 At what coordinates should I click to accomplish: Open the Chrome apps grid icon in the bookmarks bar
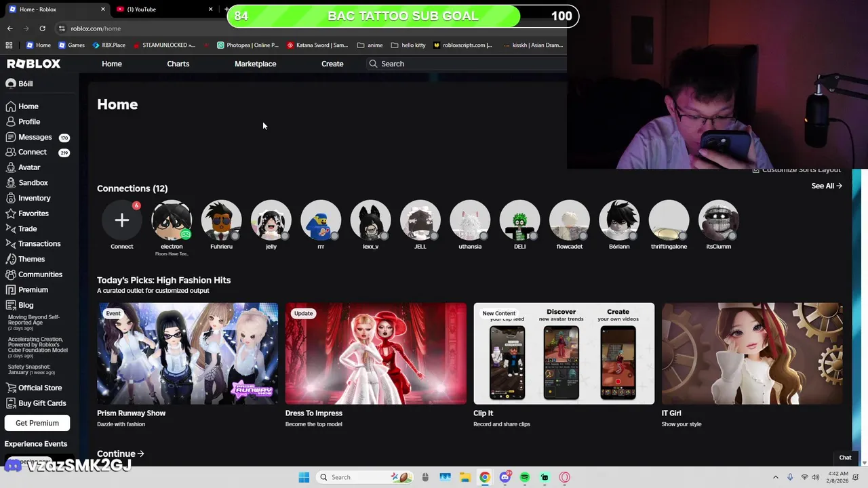[x=9, y=45]
